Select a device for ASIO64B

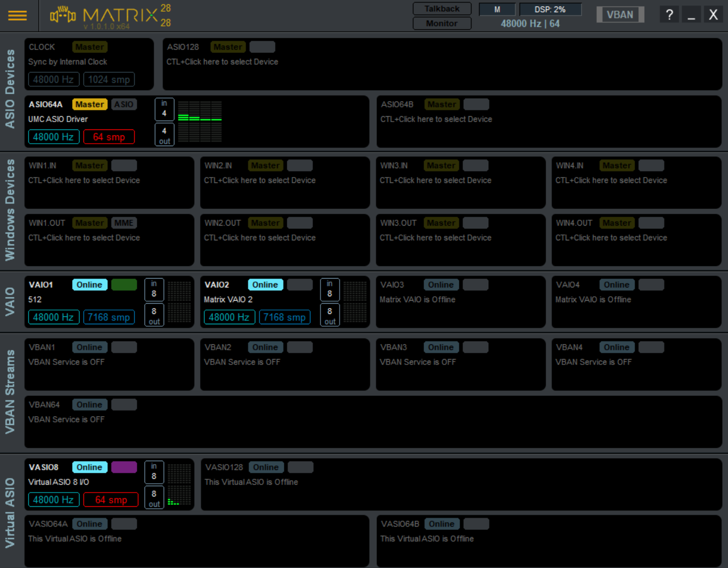436,119
